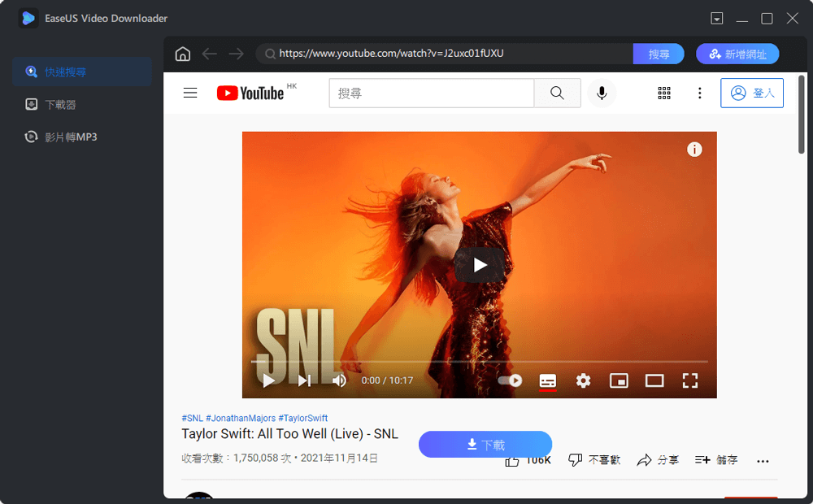
Task: Mute the video with the volume icon
Action: coord(339,380)
